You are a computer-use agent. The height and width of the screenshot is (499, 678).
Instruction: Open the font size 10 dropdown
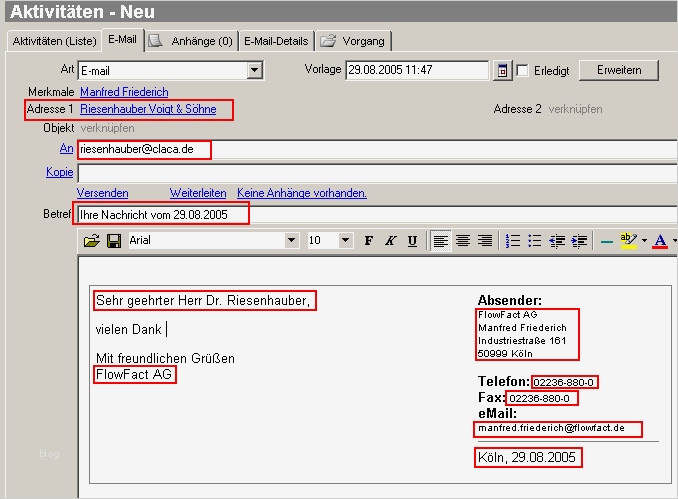345,240
